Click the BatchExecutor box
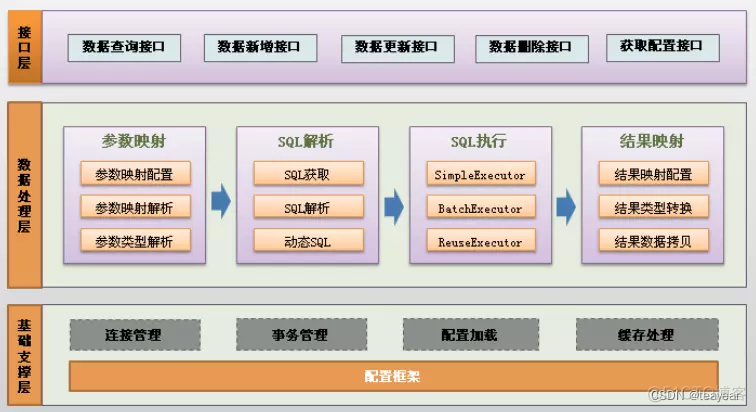This screenshot has width=756, height=412. coord(481,207)
